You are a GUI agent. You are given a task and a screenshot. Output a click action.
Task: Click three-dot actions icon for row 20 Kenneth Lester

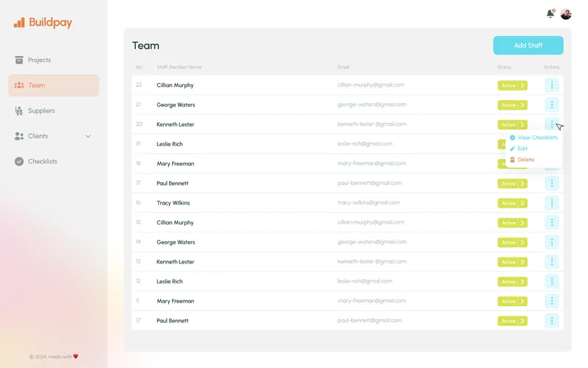552,124
